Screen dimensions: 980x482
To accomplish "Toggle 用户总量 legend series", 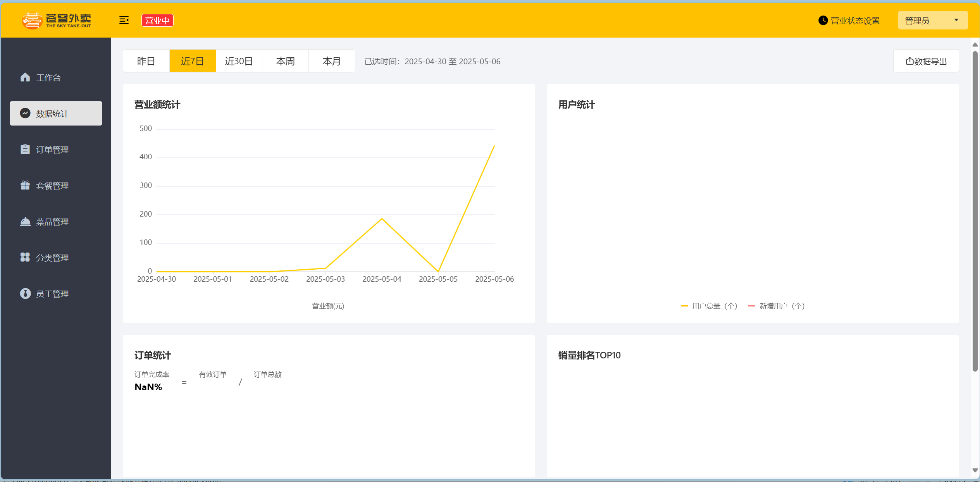I will coord(709,306).
